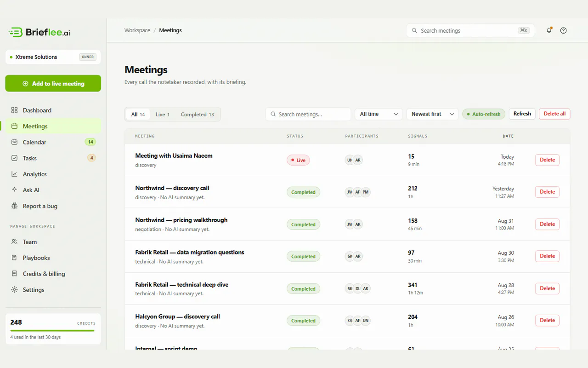588x368 pixels.
Task: Click the Settings gear icon
Action: pos(14,290)
